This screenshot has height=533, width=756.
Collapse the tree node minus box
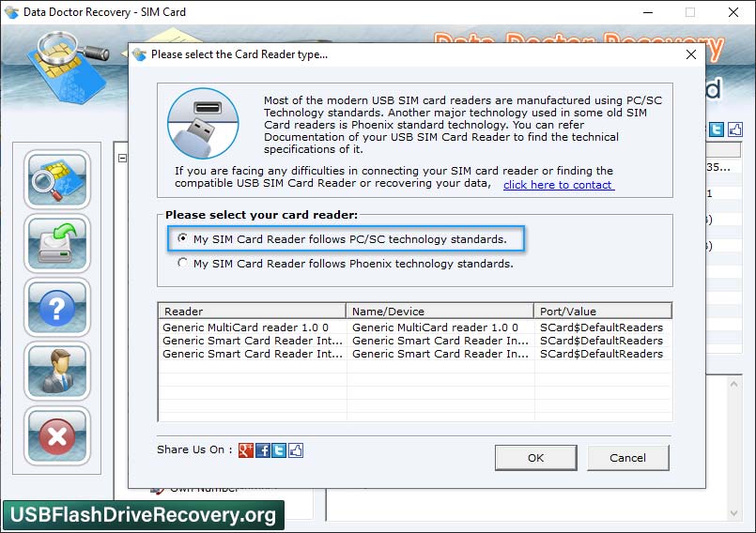122,158
